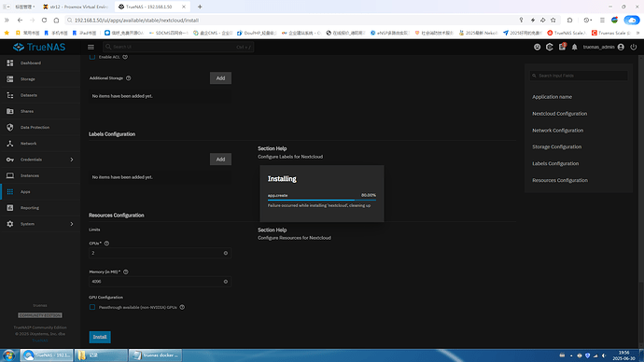This screenshot has height=362, width=644.
Task: Open the Network sidebar icon
Action: [x=10, y=144]
